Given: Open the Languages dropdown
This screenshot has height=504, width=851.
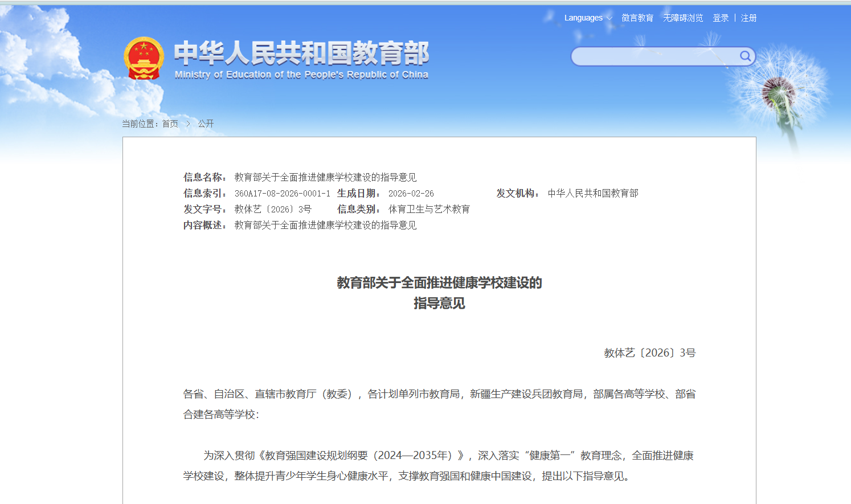Looking at the screenshot, I should coord(588,18).
